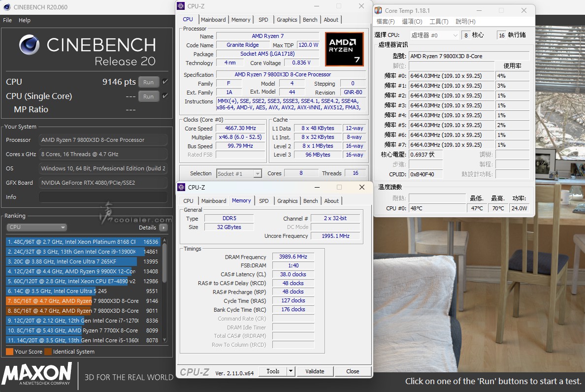Click the Your Score orange legend swatch
The height and width of the screenshot is (392, 585).
pos(10,351)
